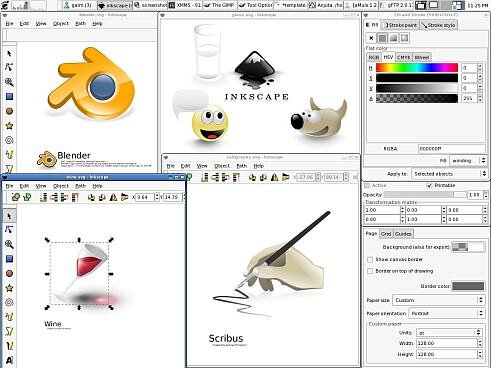The height and width of the screenshot is (368, 491).
Task: Click the X coordinate field in wine window
Action: point(145,197)
